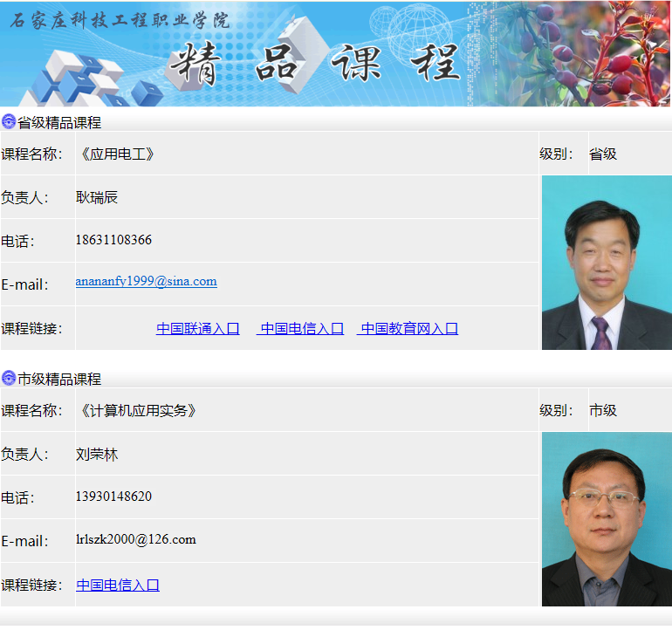Image resolution: width=672 pixels, height=630 pixels.
Task: Click the photo in the 计算机应用实务 section
Action: (606, 519)
